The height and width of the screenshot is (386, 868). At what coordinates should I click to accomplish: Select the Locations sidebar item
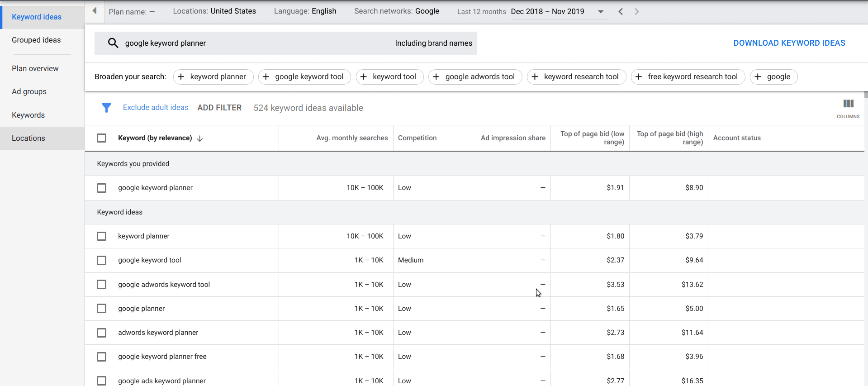(x=43, y=138)
